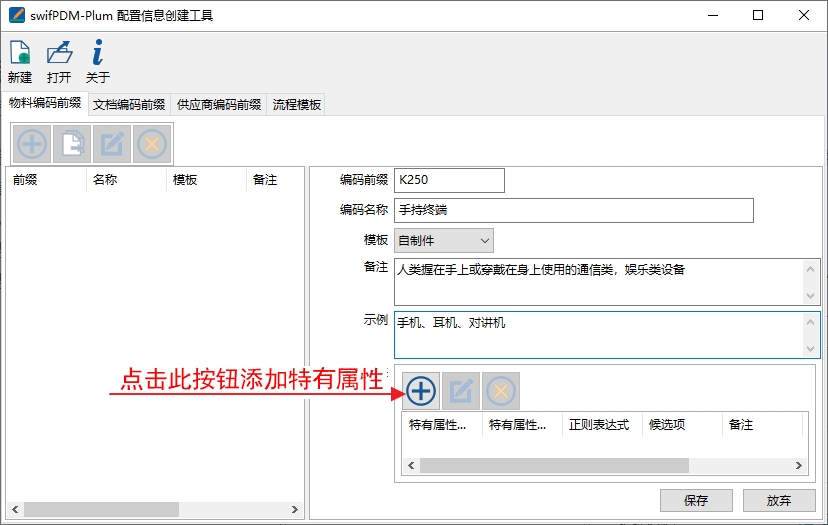Switch to the 文档编码前缀 tab

129,104
